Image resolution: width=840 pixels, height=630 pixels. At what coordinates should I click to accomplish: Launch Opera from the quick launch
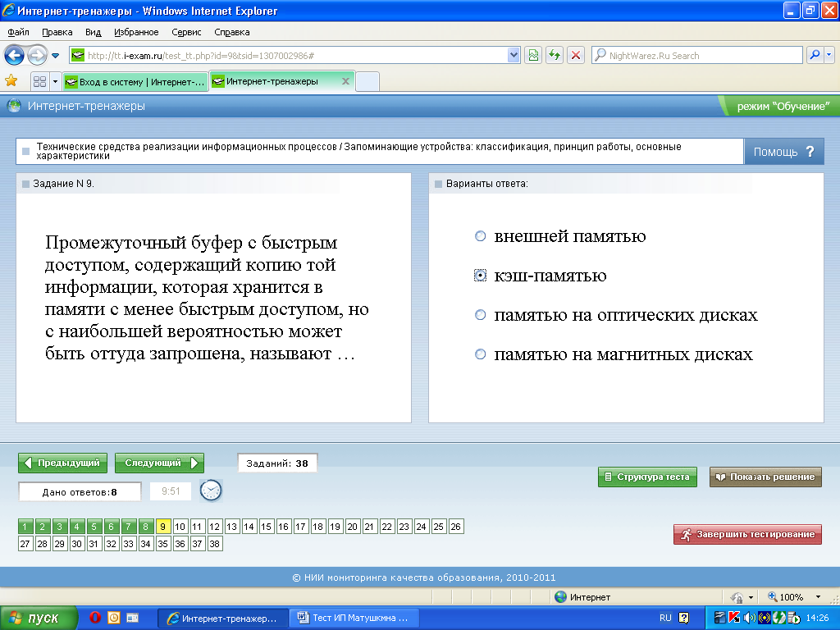(x=94, y=618)
